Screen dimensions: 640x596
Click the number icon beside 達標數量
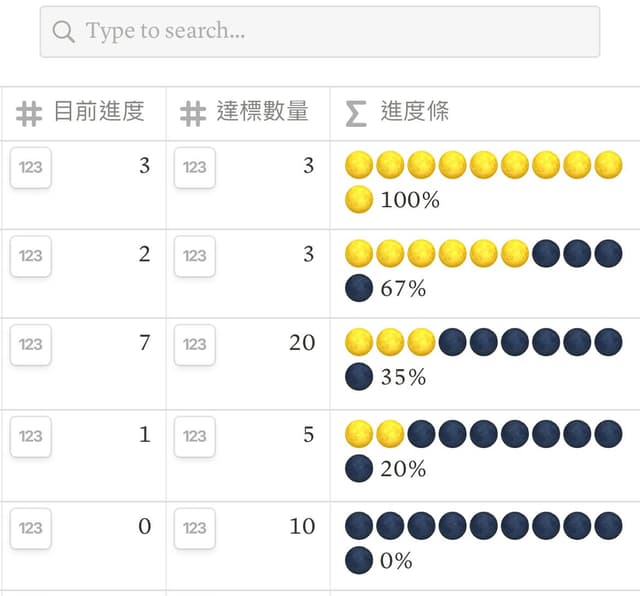193,114
